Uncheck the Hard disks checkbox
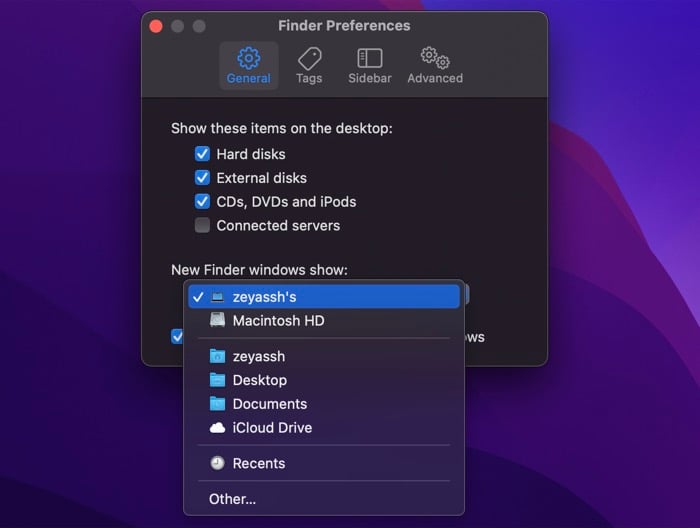This screenshot has width=700, height=528. (x=202, y=154)
